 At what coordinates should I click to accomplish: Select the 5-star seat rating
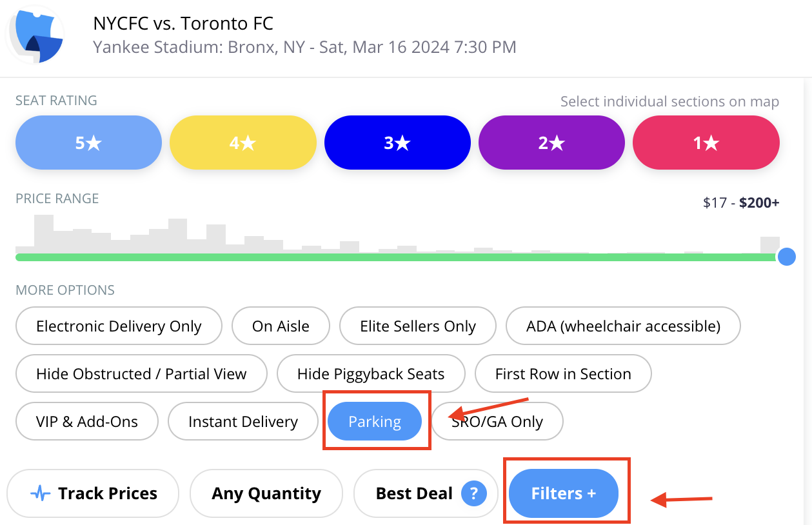point(88,143)
